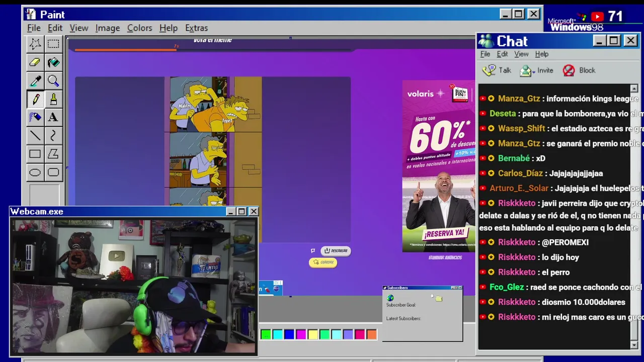Click the YouTube logo near viewer count

pyautogui.click(x=597, y=17)
